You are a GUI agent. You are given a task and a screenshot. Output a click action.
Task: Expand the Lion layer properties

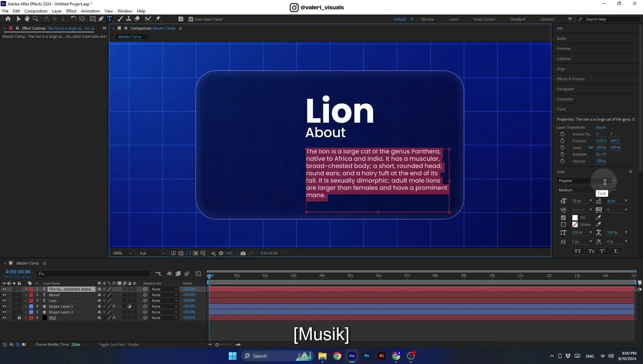(x=26, y=300)
